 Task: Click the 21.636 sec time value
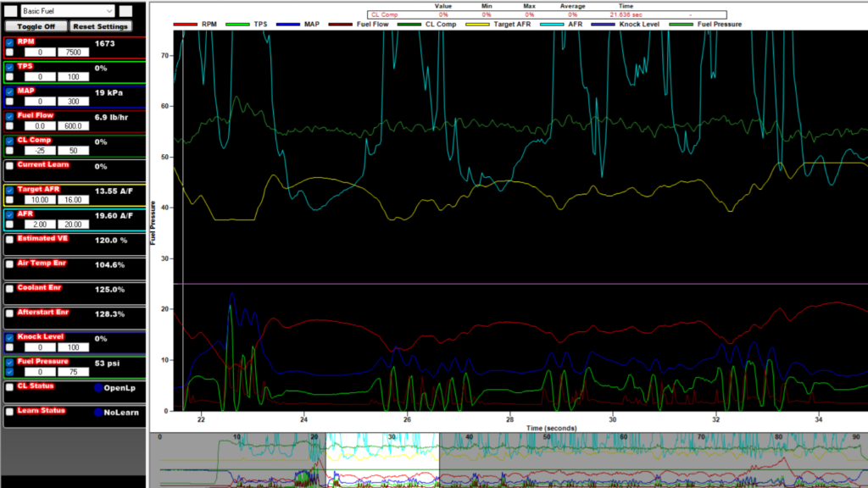coord(626,15)
